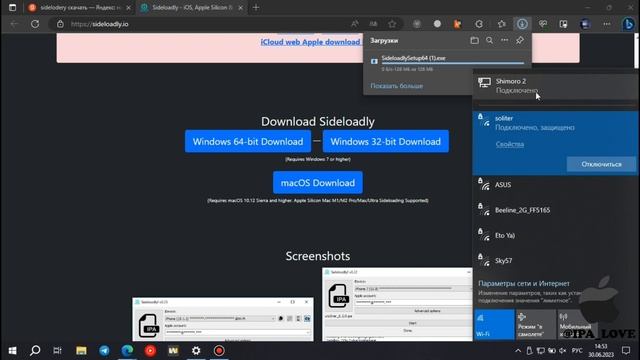The width and height of the screenshot is (640, 360).
Task: Open more options in Загрузки panel
Action: click(504, 40)
